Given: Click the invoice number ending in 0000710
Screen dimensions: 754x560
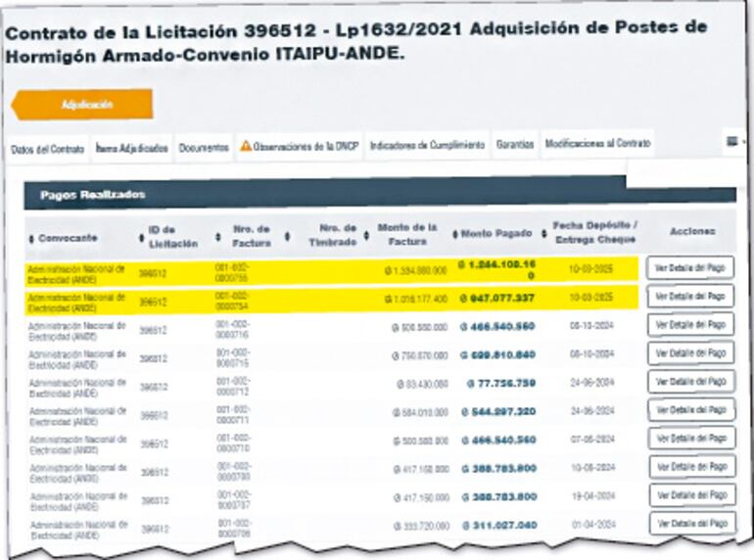Looking at the screenshot, I should coord(234,443).
